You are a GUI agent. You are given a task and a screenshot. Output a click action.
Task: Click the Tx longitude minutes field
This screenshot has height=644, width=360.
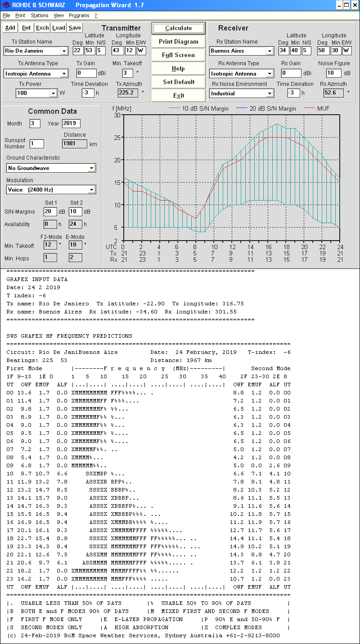(x=130, y=50)
